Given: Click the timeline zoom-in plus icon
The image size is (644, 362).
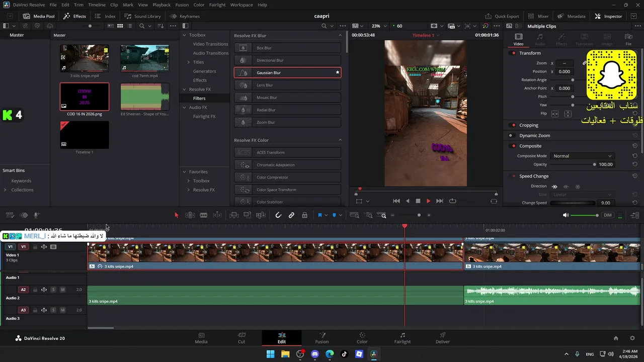Looking at the screenshot, I should coord(429,215).
